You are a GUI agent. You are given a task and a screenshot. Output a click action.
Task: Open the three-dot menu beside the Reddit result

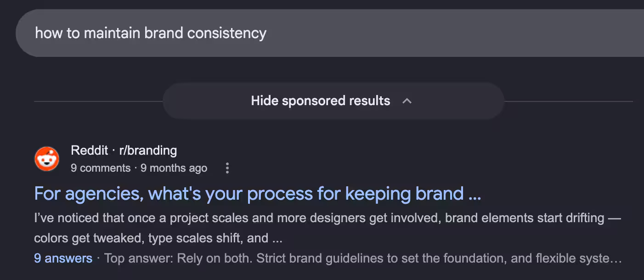click(x=227, y=168)
